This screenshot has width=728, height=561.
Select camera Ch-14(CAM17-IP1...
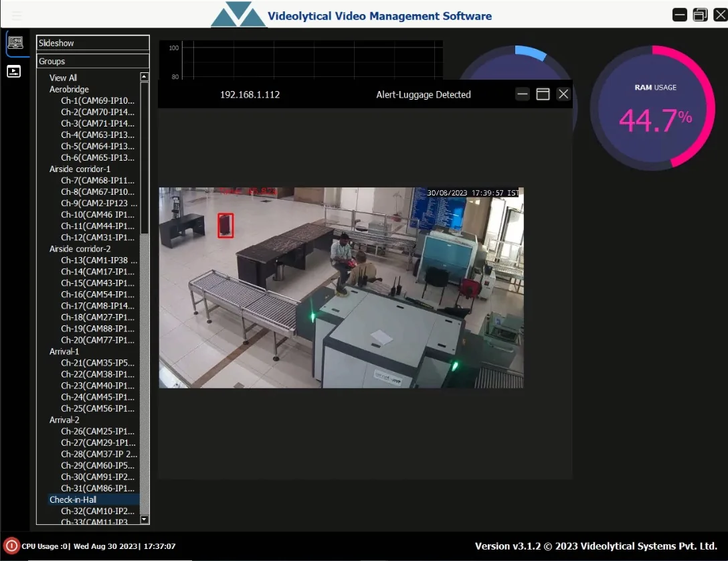click(x=98, y=272)
